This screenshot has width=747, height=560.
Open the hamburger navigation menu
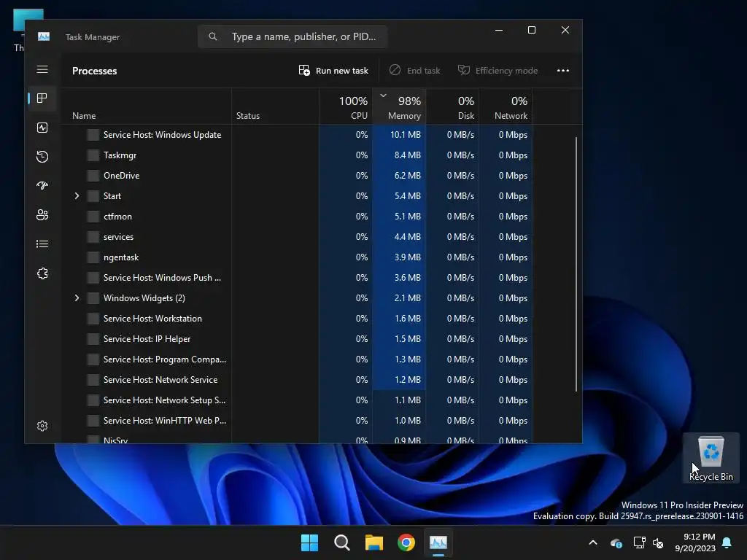(x=42, y=69)
